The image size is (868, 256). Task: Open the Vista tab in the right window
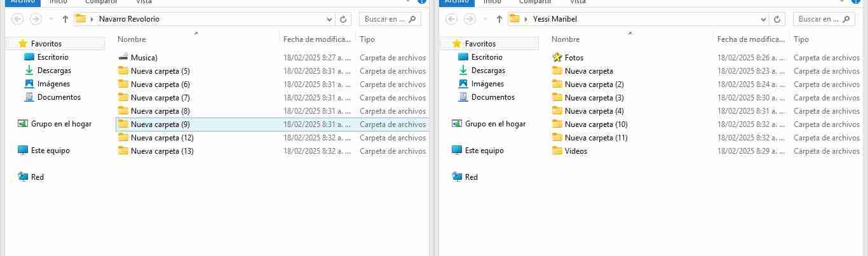578,2
